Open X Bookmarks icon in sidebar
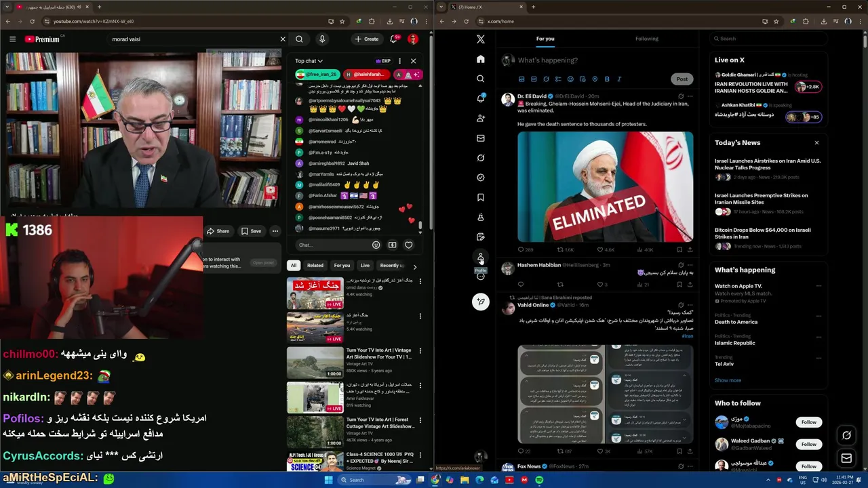Screen dimensions: 868x488 point(481,197)
